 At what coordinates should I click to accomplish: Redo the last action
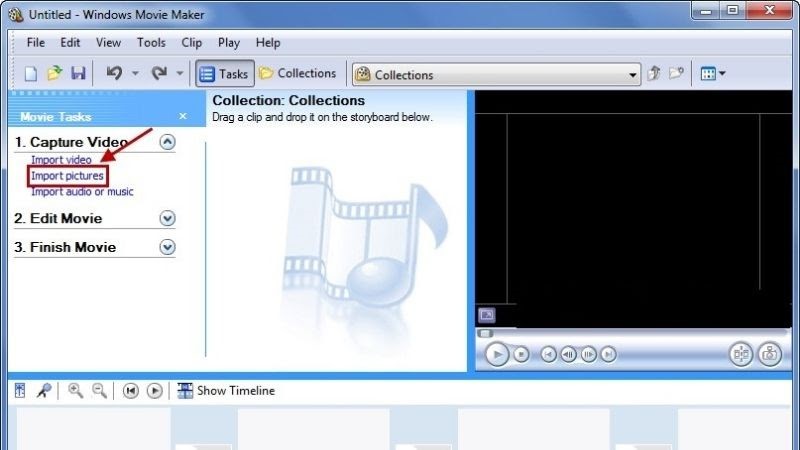159,73
